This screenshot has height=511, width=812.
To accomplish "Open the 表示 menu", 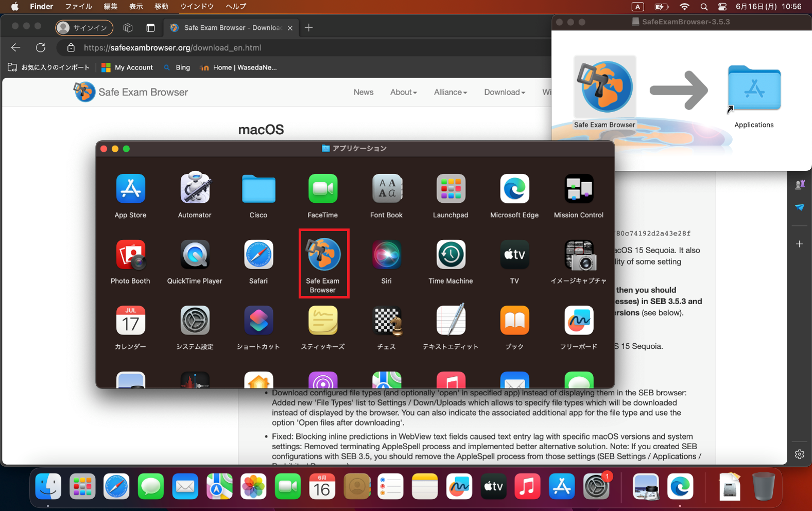I will (136, 7).
